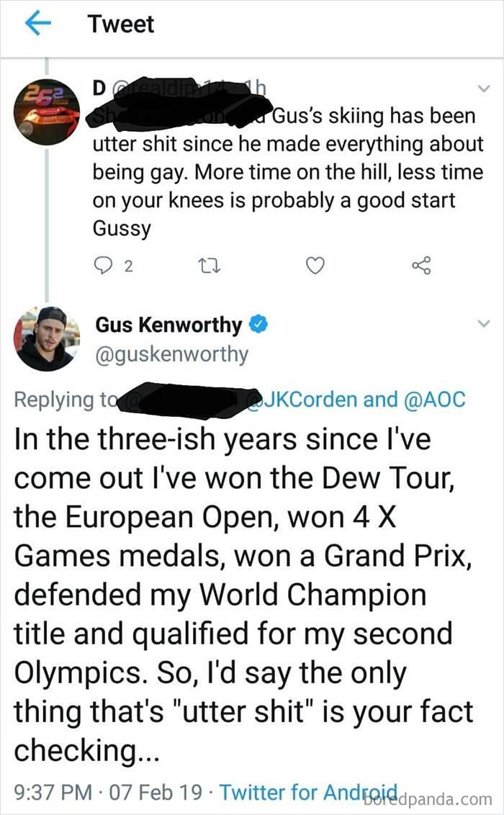The width and height of the screenshot is (504, 815).
Task: Open D's profile picture
Action: tap(46, 109)
